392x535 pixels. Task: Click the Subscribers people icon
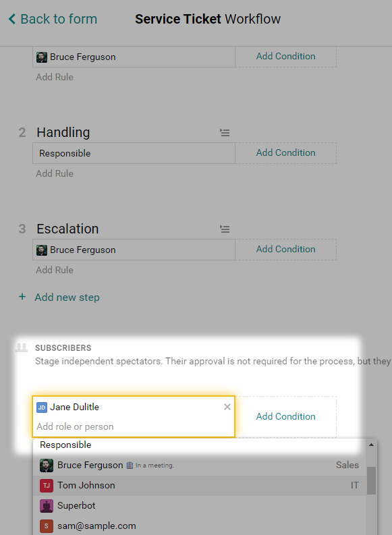[22, 347]
